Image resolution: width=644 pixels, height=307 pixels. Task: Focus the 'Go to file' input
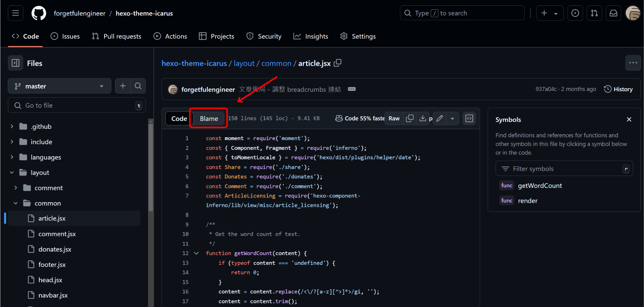77,105
